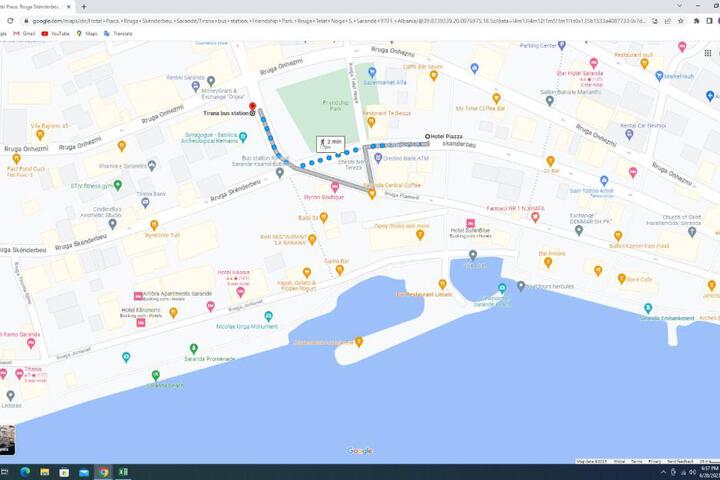Screen dimensions: 720x480
Task: Open a new browser tab
Action: point(84,7)
